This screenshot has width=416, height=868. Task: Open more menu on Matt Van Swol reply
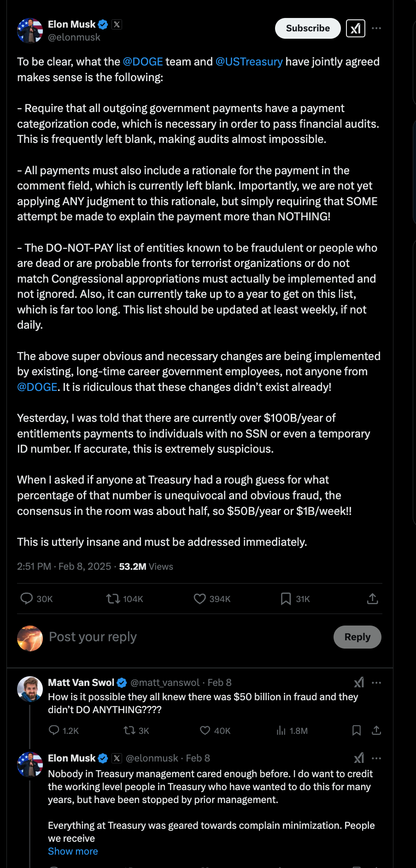point(376,682)
